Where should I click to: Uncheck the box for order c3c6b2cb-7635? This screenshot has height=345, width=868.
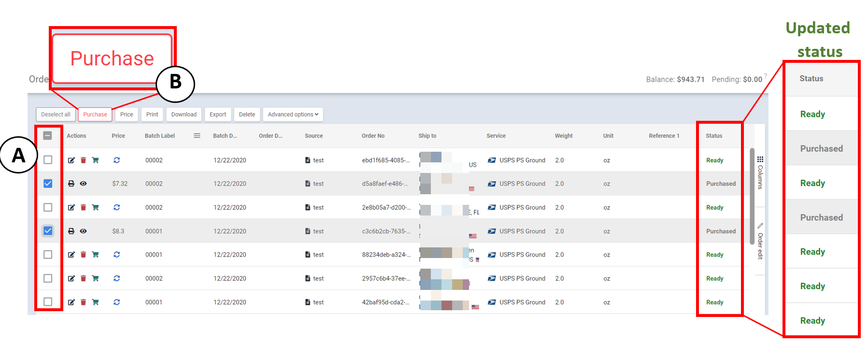[x=48, y=231]
